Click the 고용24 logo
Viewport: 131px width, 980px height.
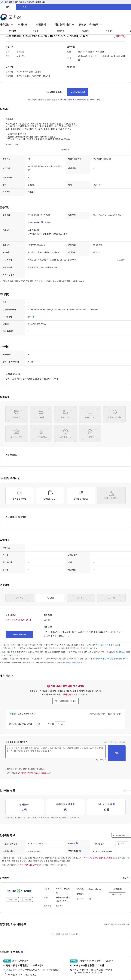(x=11, y=17)
